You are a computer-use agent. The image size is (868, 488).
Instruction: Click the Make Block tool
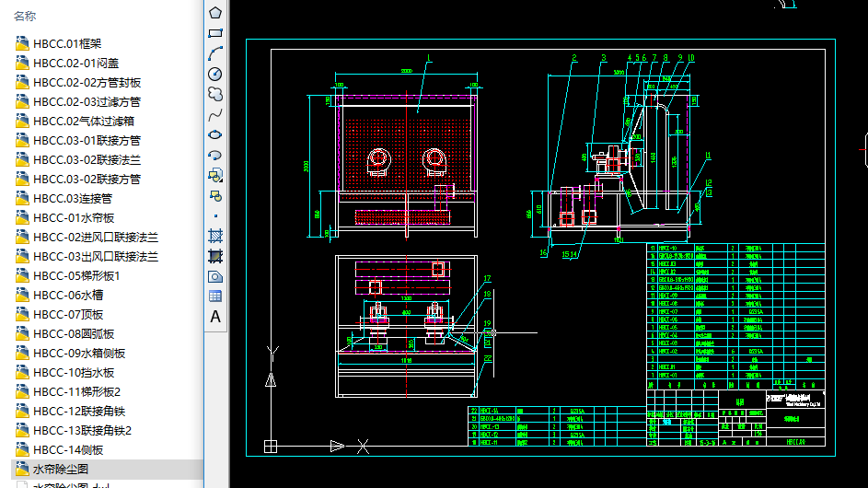click(215, 195)
